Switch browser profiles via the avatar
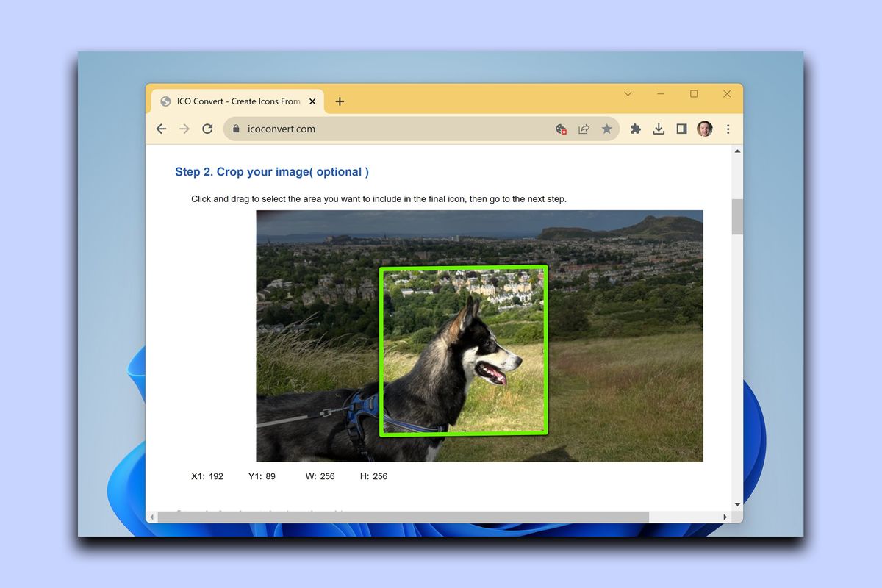882x588 pixels. click(705, 129)
